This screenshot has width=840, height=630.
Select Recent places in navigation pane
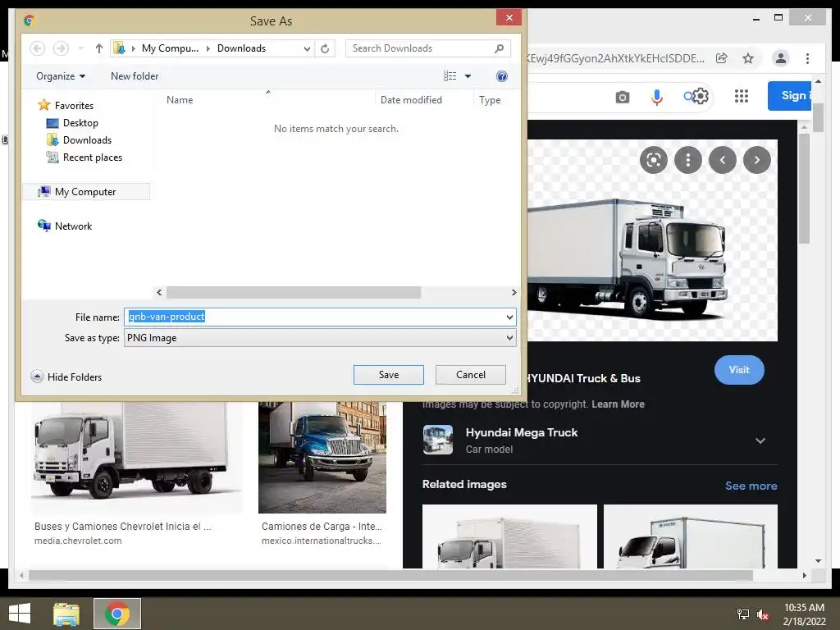click(x=84, y=157)
